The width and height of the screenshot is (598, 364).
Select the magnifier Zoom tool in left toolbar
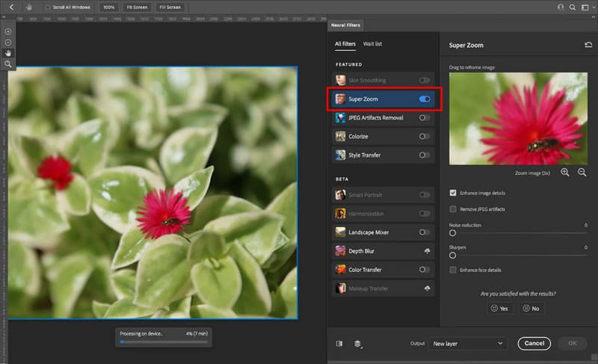pyautogui.click(x=8, y=64)
